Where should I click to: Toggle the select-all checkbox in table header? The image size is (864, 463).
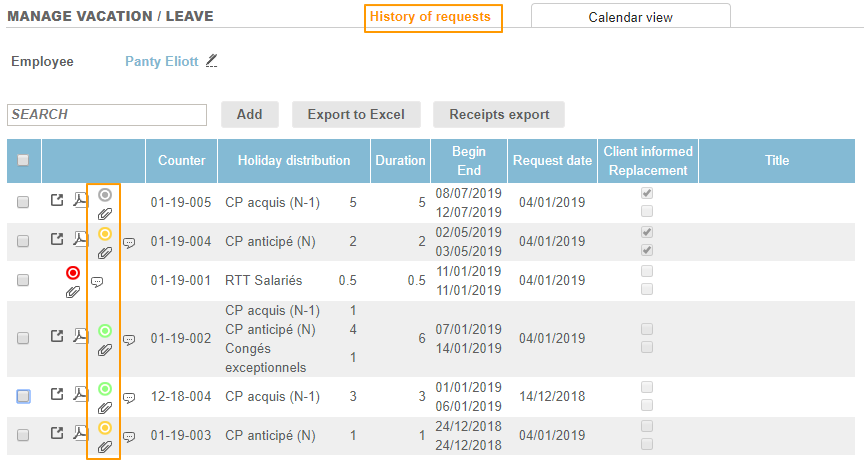point(23,161)
